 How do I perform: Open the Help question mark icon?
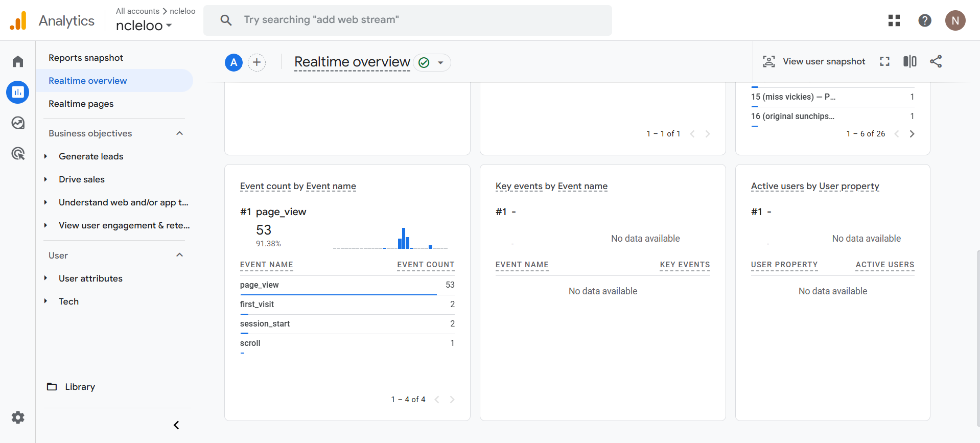pyautogui.click(x=924, y=20)
